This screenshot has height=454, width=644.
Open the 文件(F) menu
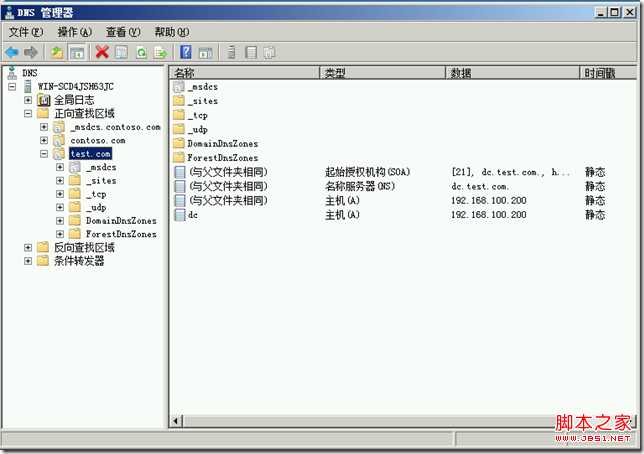26,32
